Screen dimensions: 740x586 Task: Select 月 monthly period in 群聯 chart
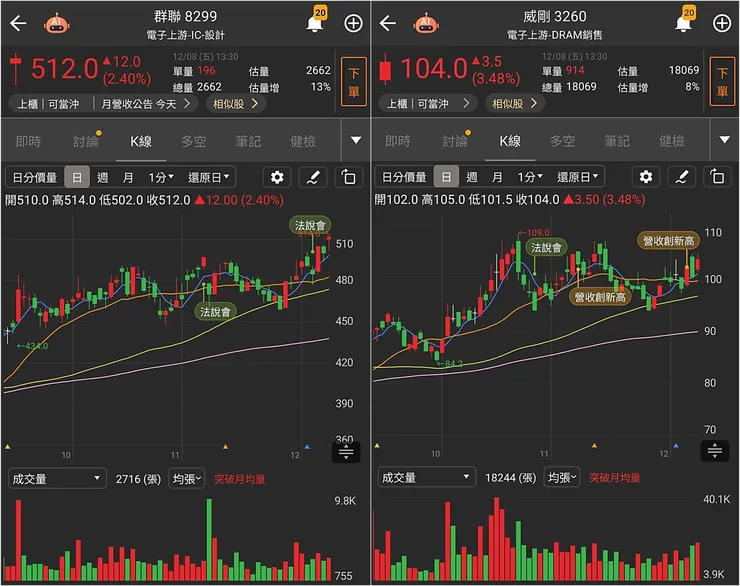127,178
